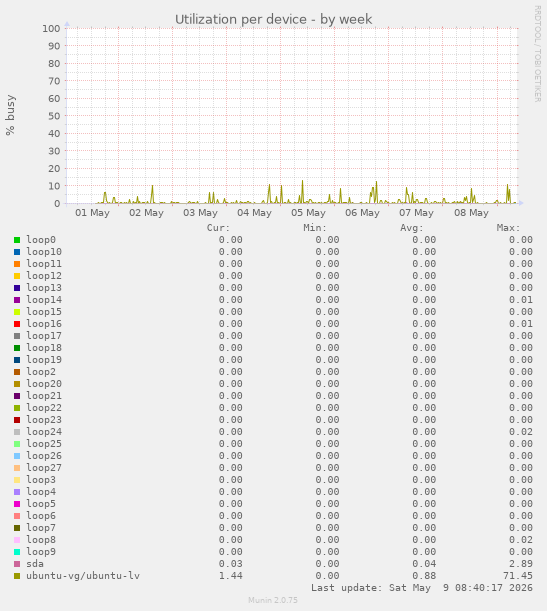Click the 'loop27' legend label
The image size is (547, 611).
44,468
